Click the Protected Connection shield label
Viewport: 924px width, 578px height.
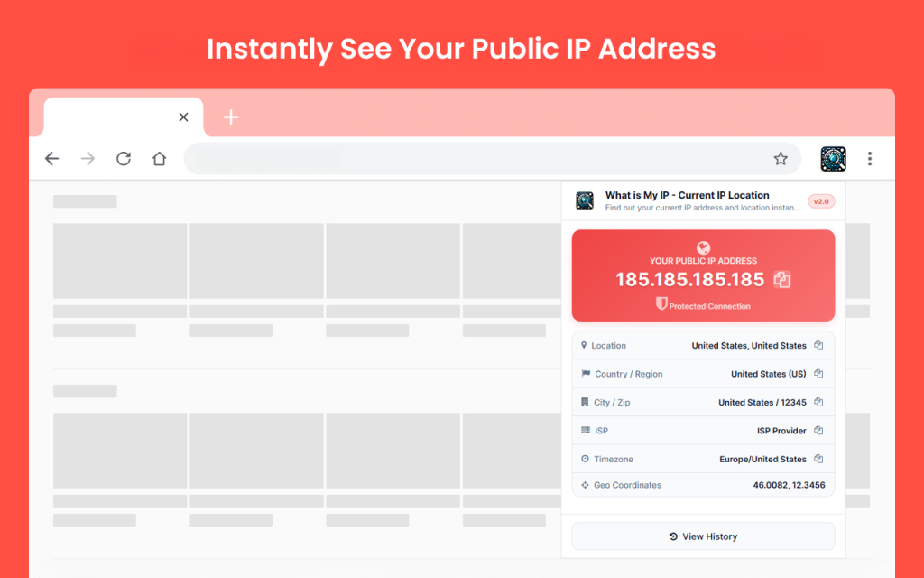[703, 306]
